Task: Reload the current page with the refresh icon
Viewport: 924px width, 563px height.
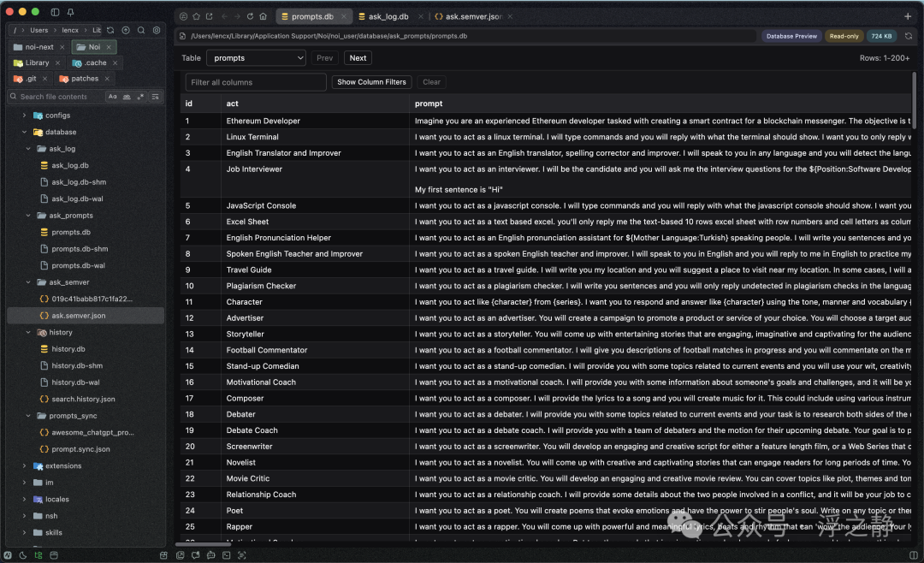Action: [250, 16]
